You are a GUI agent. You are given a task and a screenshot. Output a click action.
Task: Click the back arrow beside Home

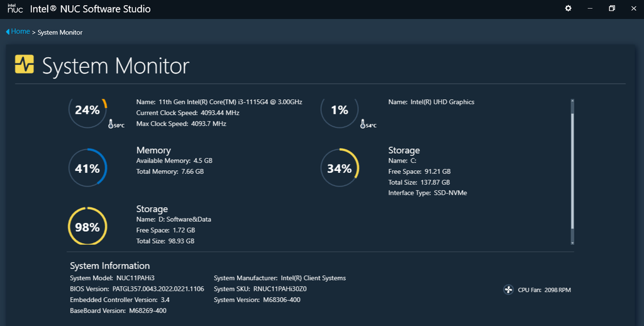coord(8,31)
